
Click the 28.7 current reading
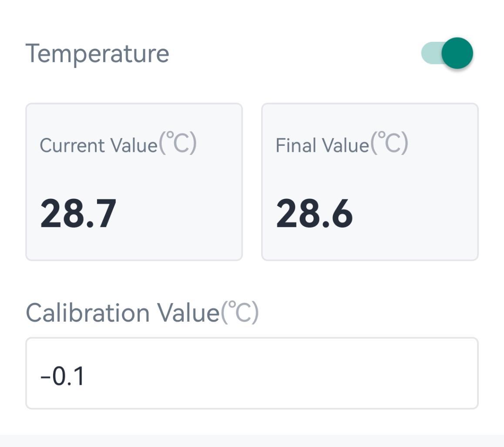pyautogui.click(x=78, y=213)
